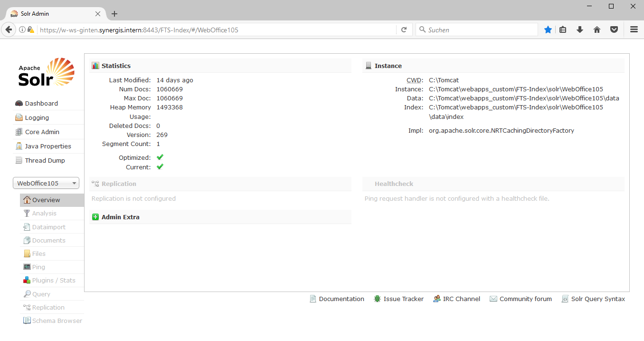
Task: Bookmark the page with the star icon
Action: point(548,29)
